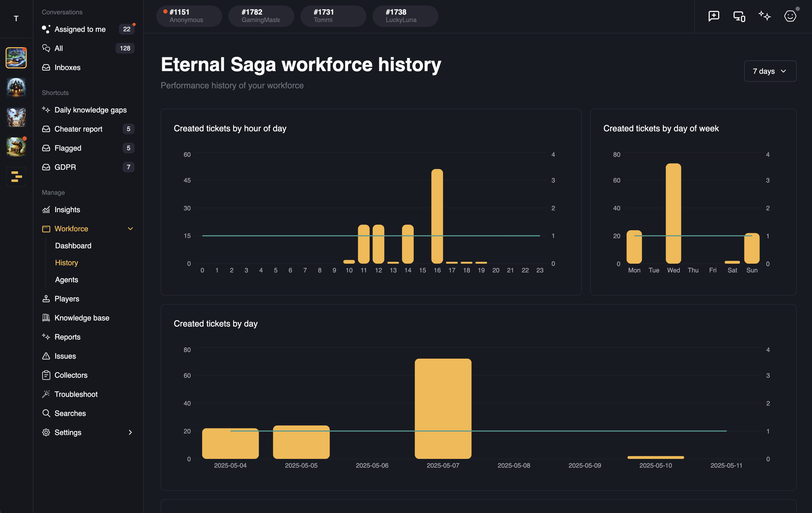The image size is (812, 513).
Task: Open the Insights section
Action: coord(67,210)
